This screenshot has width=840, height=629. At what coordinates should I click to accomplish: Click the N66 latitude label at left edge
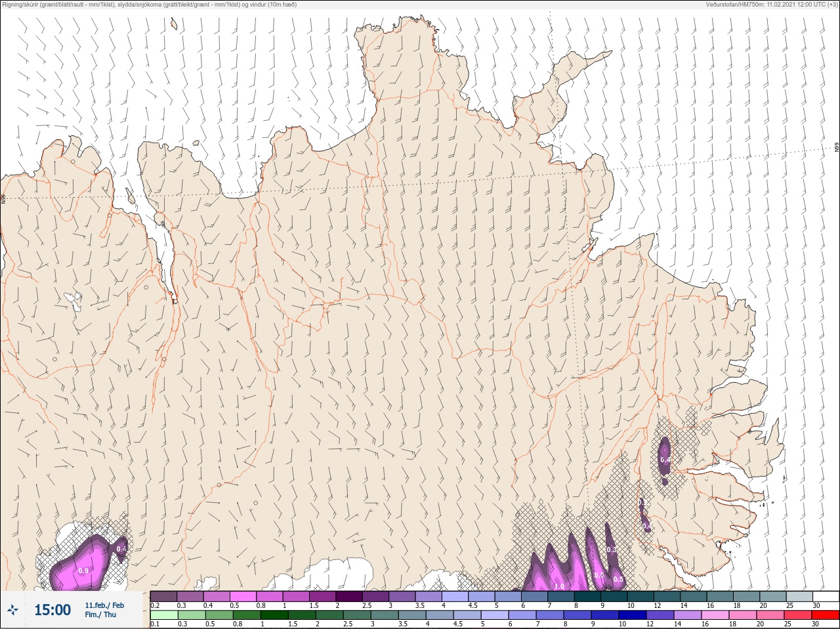click(x=3, y=198)
